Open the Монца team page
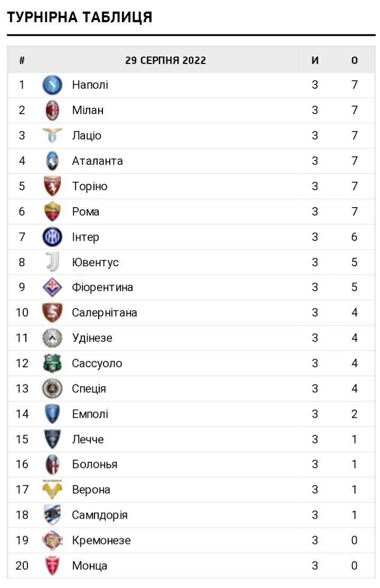This screenshot has height=588, width=380. click(89, 566)
